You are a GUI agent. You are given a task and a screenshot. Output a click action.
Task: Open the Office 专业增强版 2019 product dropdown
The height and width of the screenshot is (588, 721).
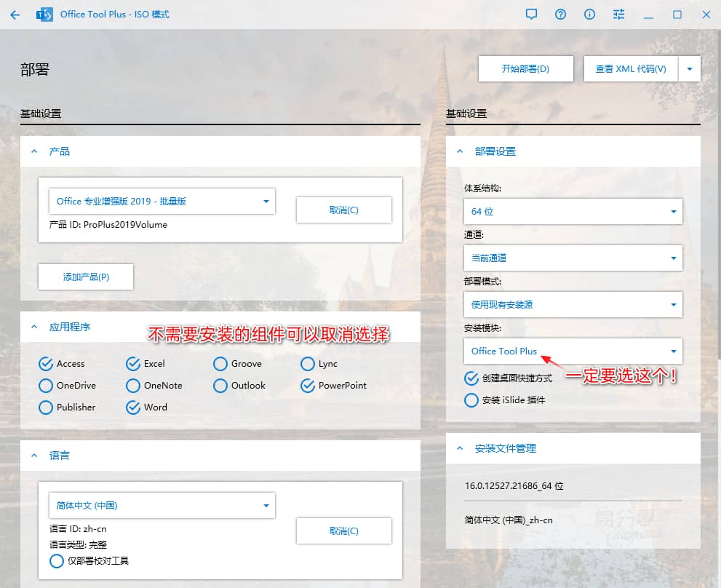[x=162, y=201]
